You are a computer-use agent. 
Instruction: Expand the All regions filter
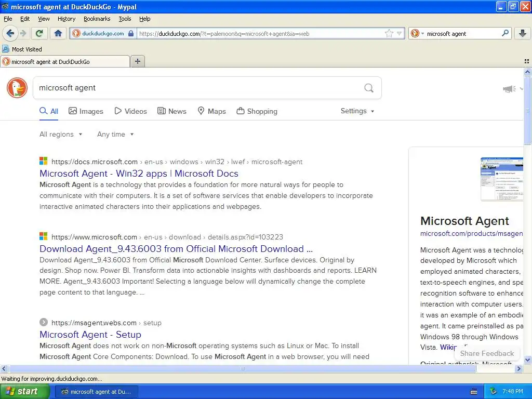pos(61,135)
